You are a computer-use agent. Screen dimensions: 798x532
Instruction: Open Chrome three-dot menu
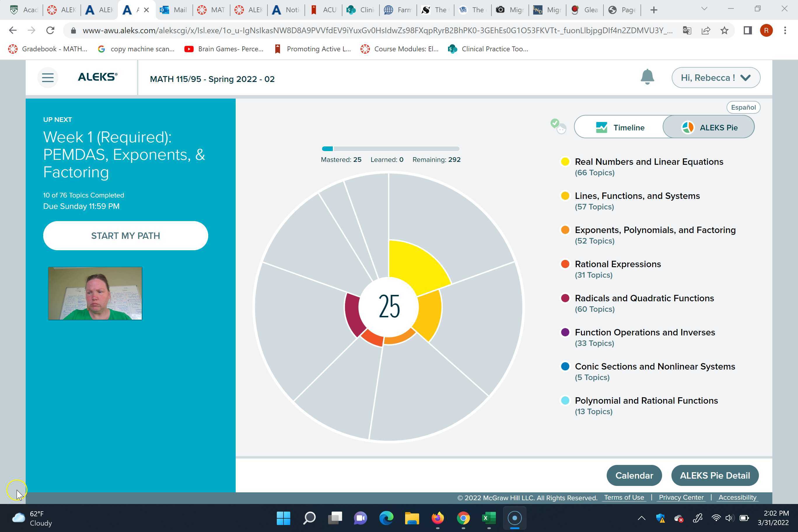point(785,31)
